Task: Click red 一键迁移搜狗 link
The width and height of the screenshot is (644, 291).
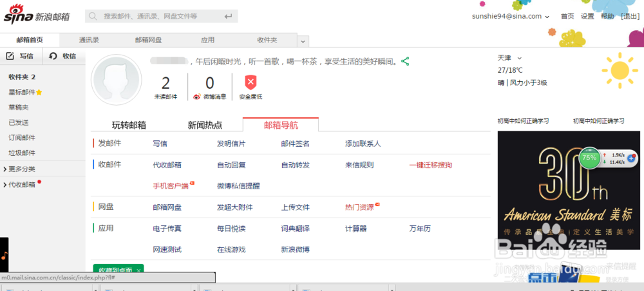Action: coord(430,165)
